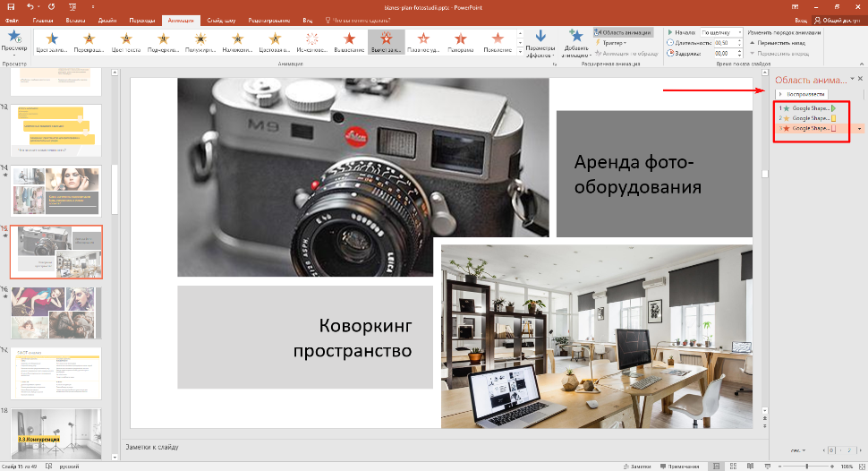Image resolution: width=868 pixels, height=471 pixels.
Task: Open ribbon display options in the title bar
Action: point(795,7)
